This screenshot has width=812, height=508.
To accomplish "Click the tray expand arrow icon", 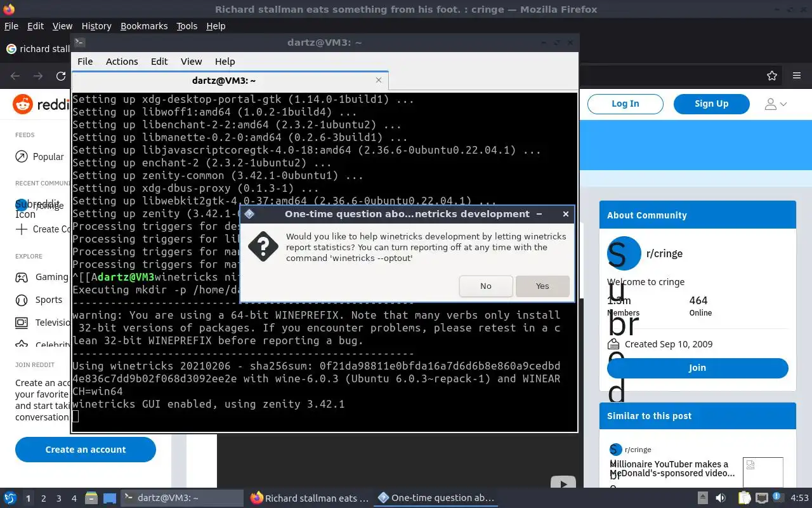I will [x=702, y=498].
